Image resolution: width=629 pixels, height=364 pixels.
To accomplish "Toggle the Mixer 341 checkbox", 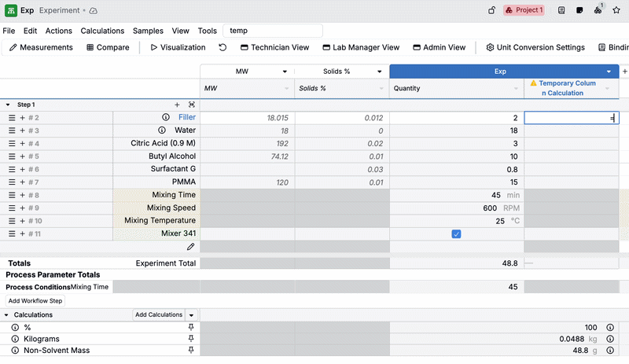I will click(456, 234).
